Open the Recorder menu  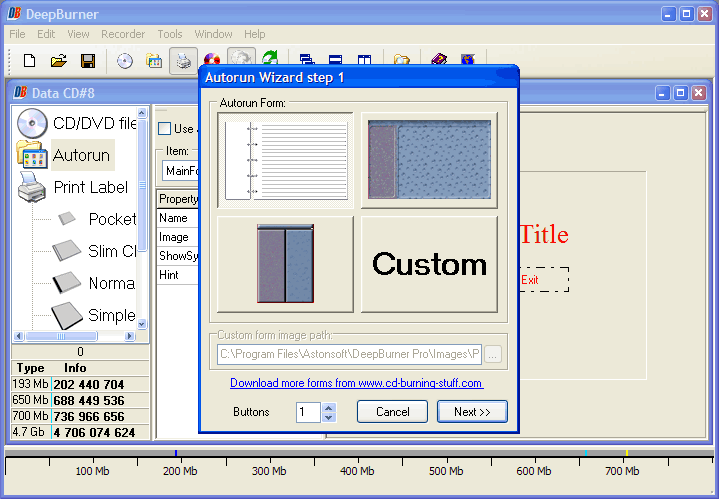pos(123,34)
